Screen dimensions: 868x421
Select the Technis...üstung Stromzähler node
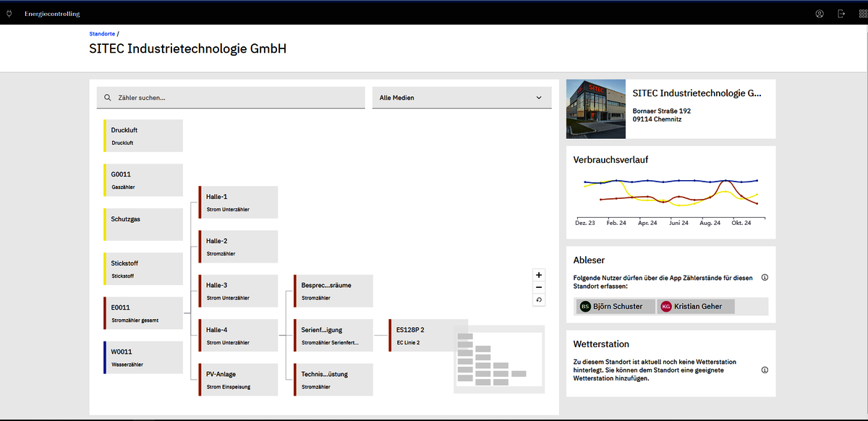333,379
